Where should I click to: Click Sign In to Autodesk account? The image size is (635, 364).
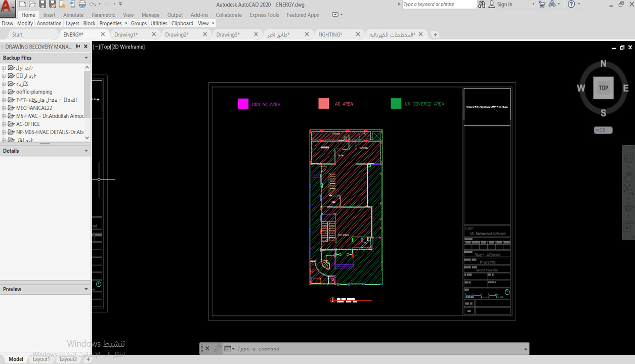(504, 5)
